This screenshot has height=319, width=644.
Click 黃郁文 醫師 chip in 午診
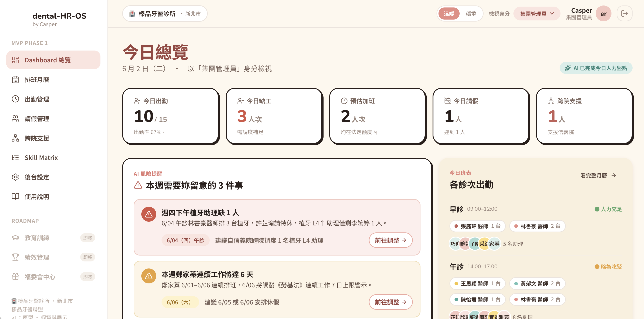537,284
